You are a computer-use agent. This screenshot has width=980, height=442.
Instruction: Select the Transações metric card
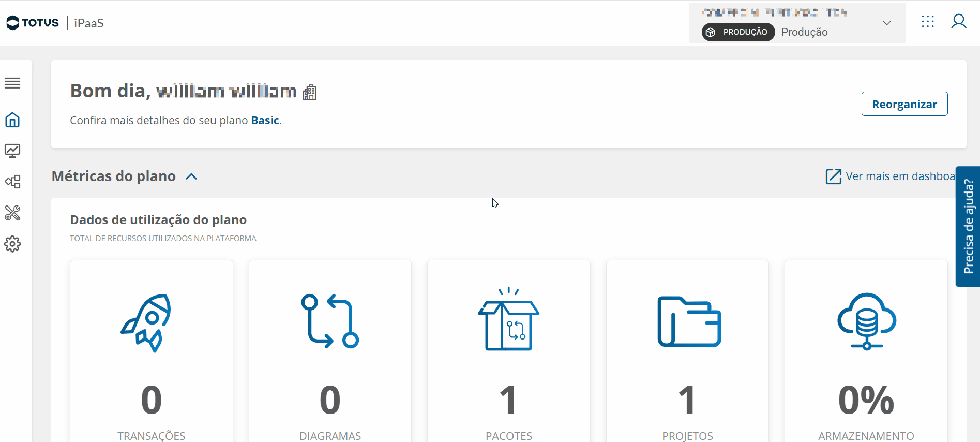tap(152, 352)
